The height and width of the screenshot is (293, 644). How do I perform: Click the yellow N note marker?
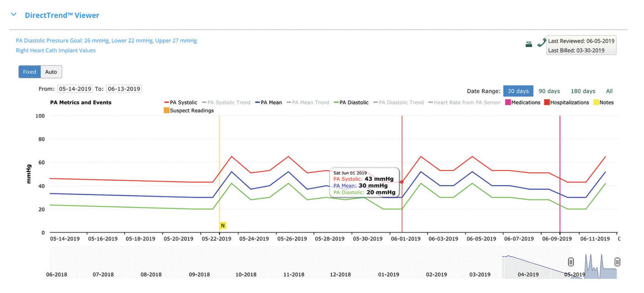(222, 226)
